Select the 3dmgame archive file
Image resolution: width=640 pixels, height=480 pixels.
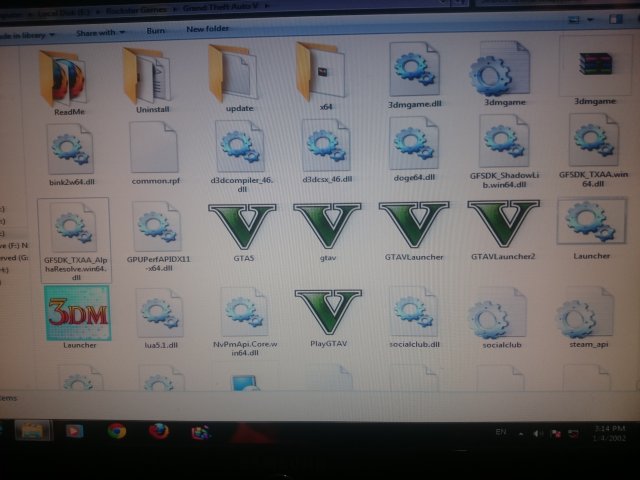click(x=594, y=67)
